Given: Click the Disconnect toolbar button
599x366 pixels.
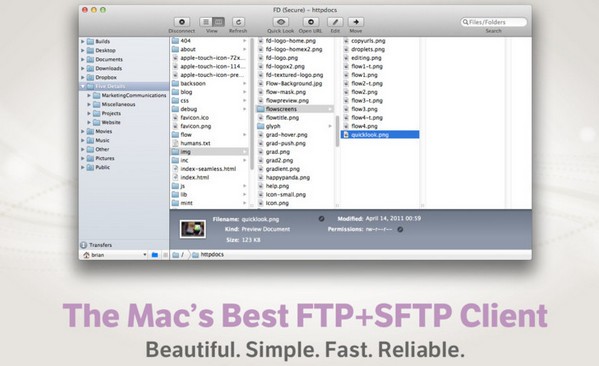Looking at the screenshot, I should [182, 22].
